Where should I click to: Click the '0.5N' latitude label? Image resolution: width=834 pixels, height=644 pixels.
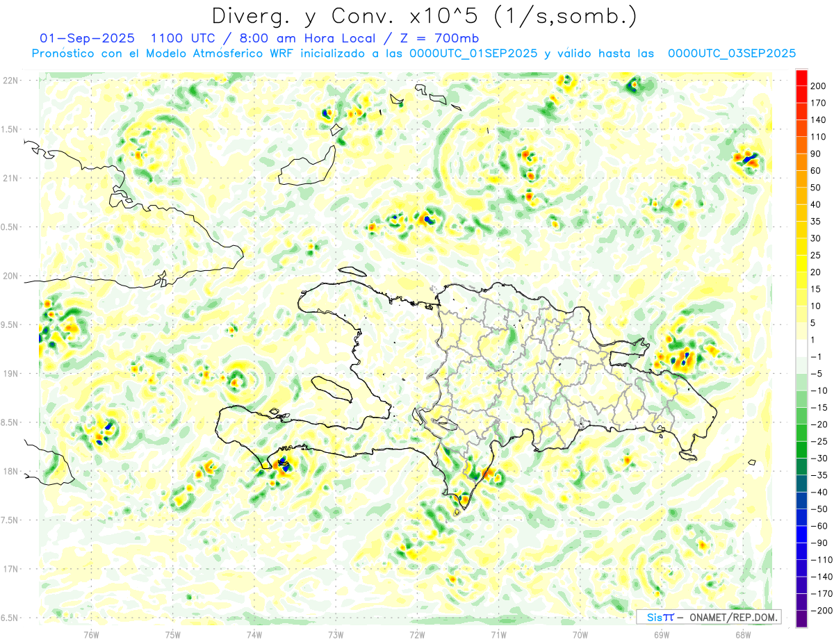click(x=10, y=227)
